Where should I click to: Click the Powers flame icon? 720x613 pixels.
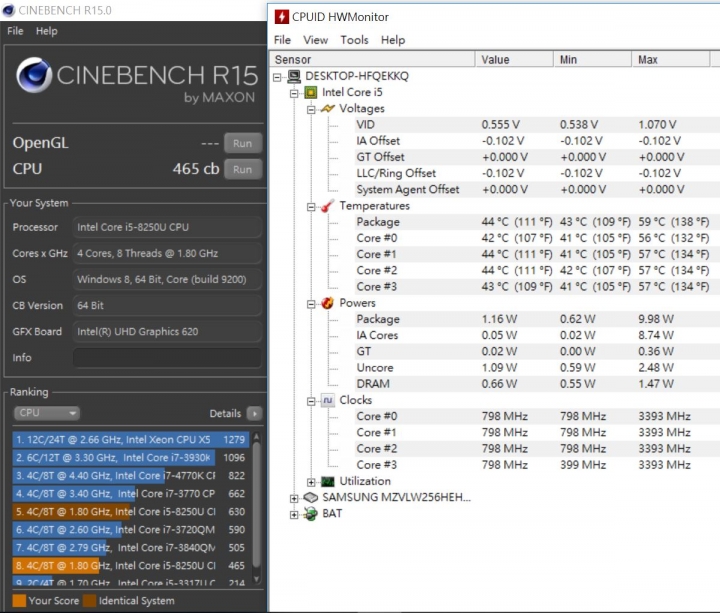pos(327,303)
